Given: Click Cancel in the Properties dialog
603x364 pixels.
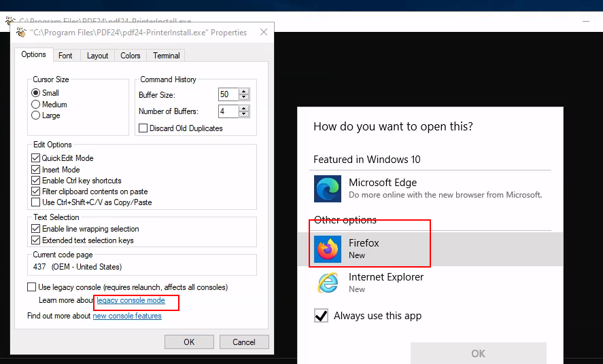Looking at the screenshot, I should 244,342.
